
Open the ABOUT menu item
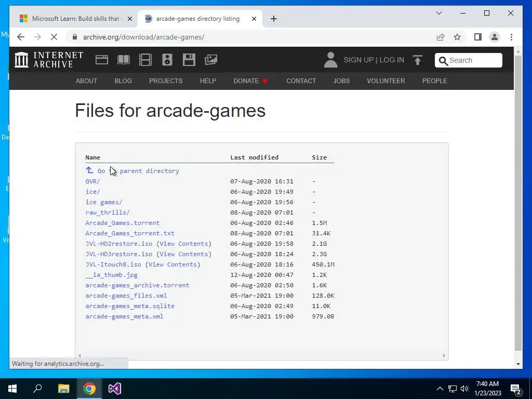(x=87, y=81)
